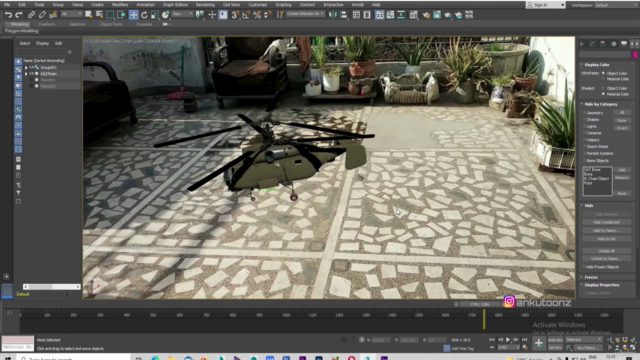Image resolution: width=640 pixels, height=360 pixels.
Task: Collapse the Display Properties rollout
Action: click(601, 285)
